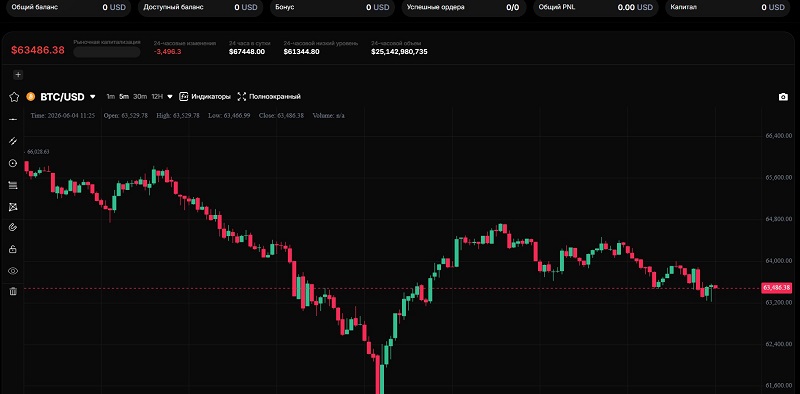The image size is (800, 394).
Task: Click the 64,800.00 price axis label
Action: tap(779, 219)
